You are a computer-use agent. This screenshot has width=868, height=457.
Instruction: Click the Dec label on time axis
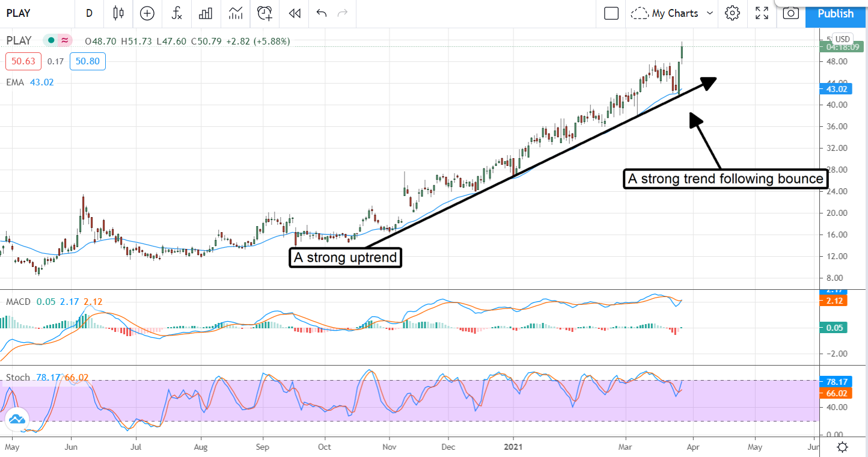(x=448, y=447)
